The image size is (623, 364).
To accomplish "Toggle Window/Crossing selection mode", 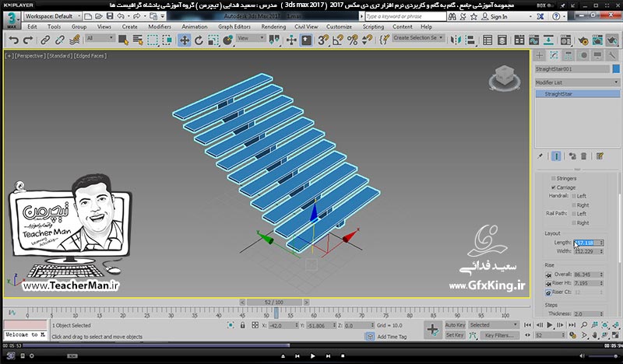I will [x=167, y=40].
